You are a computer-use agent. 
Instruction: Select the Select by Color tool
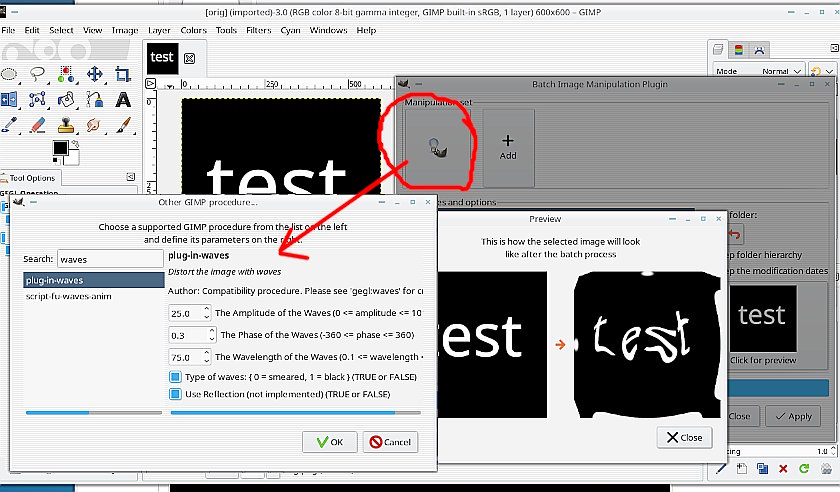point(66,74)
